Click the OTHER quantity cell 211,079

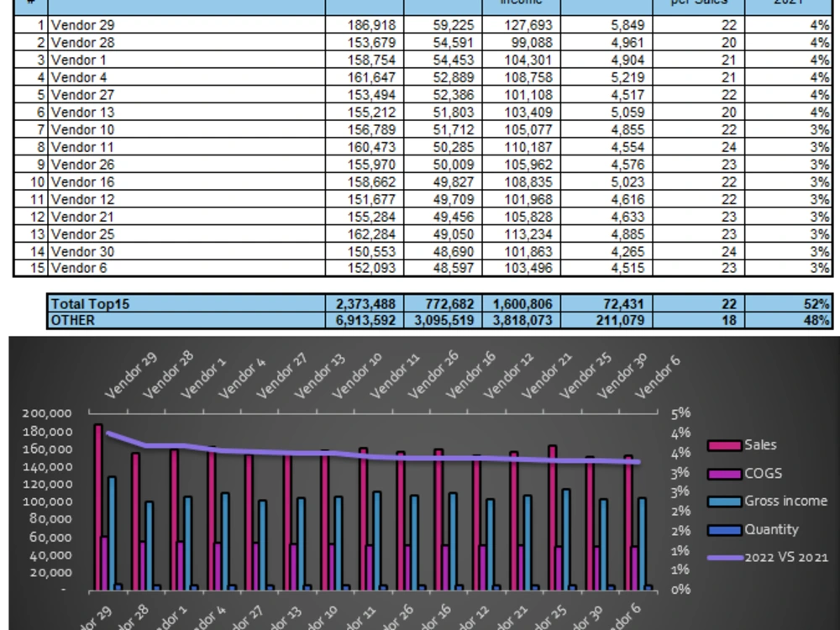coord(606,320)
